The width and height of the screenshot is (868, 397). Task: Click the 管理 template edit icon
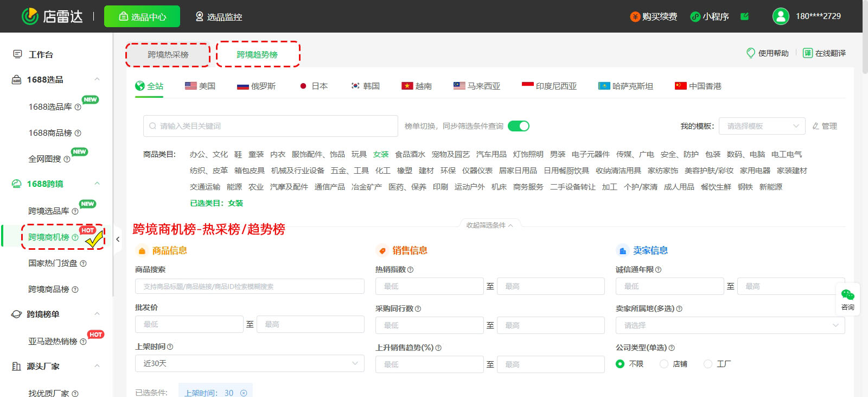pyautogui.click(x=815, y=126)
